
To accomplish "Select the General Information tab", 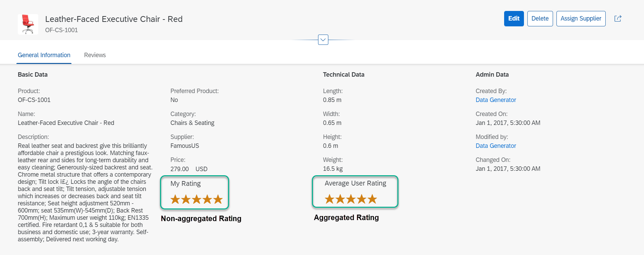I will click(x=44, y=55).
